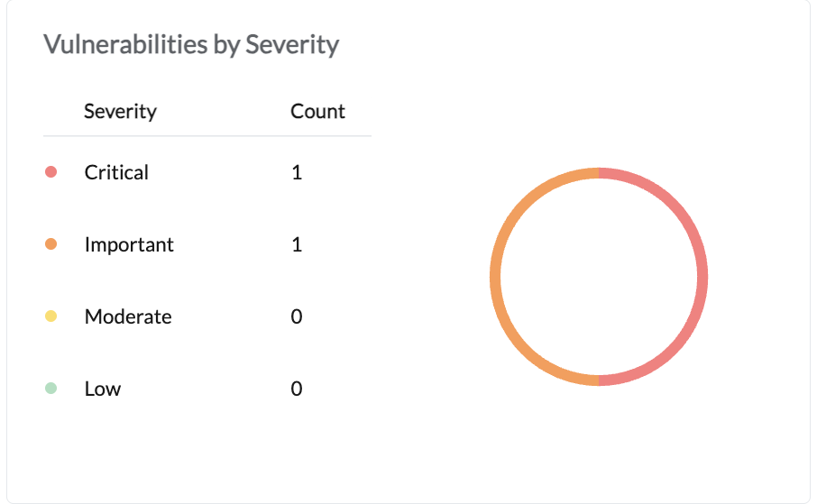Sort by the Count column header
This screenshot has width=817, height=504.
click(317, 112)
